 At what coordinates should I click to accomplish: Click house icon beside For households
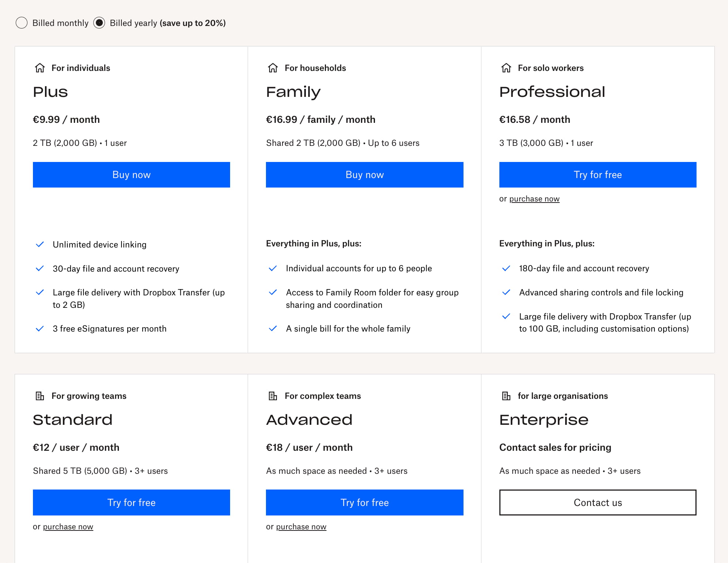[x=273, y=68]
